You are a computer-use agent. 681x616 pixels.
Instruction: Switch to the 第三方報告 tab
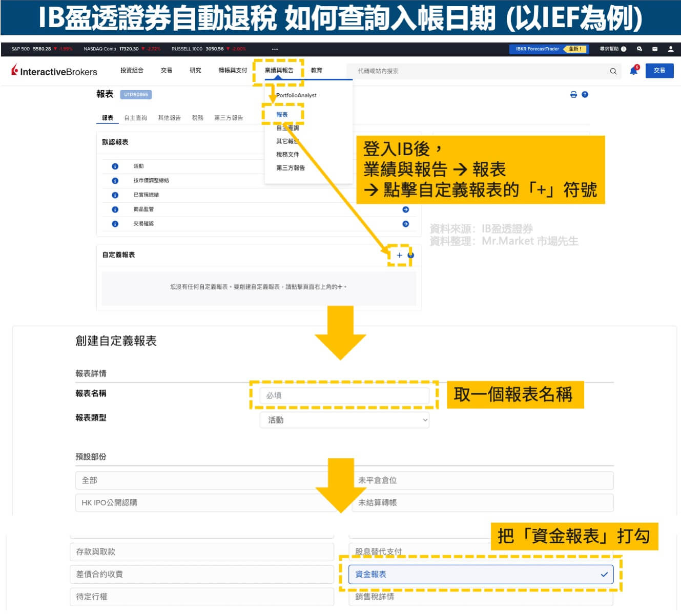coord(229,118)
